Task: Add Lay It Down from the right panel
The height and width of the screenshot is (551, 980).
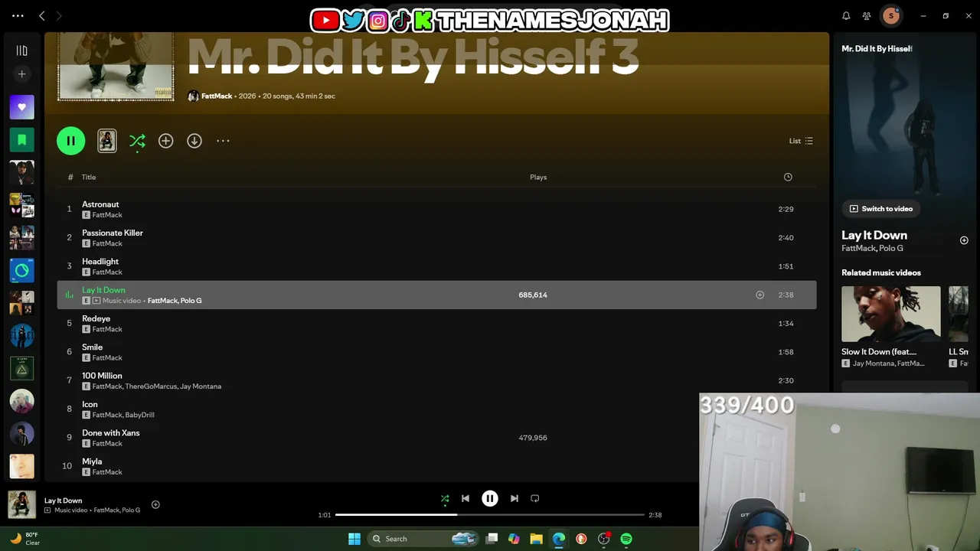Action: (964, 240)
